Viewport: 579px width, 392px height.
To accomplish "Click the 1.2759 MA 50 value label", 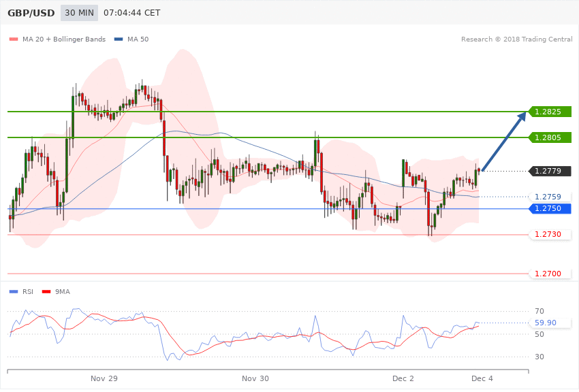I will pyautogui.click(x=550, y=197).
